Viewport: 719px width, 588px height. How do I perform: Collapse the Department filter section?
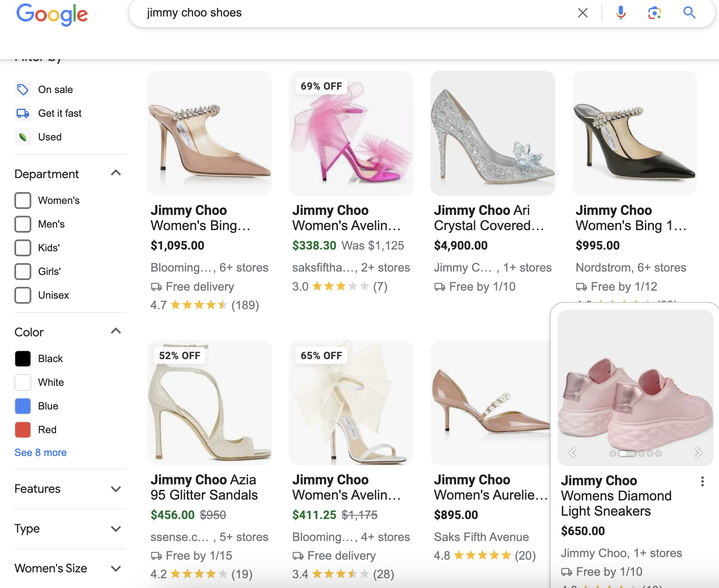(x=116, y=173)
